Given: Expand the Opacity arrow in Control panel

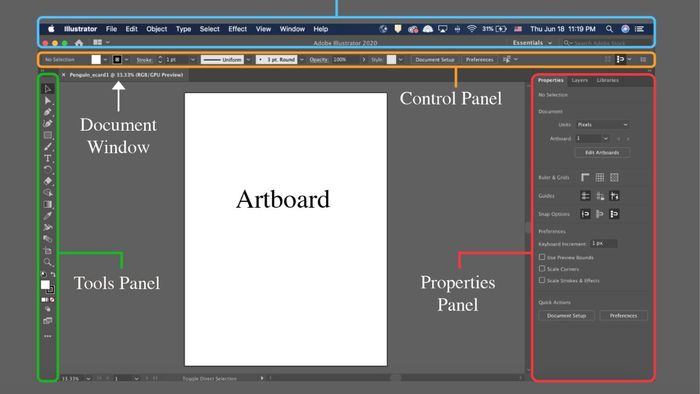Looking at the screenshot, I should click(x=363, y=59).
